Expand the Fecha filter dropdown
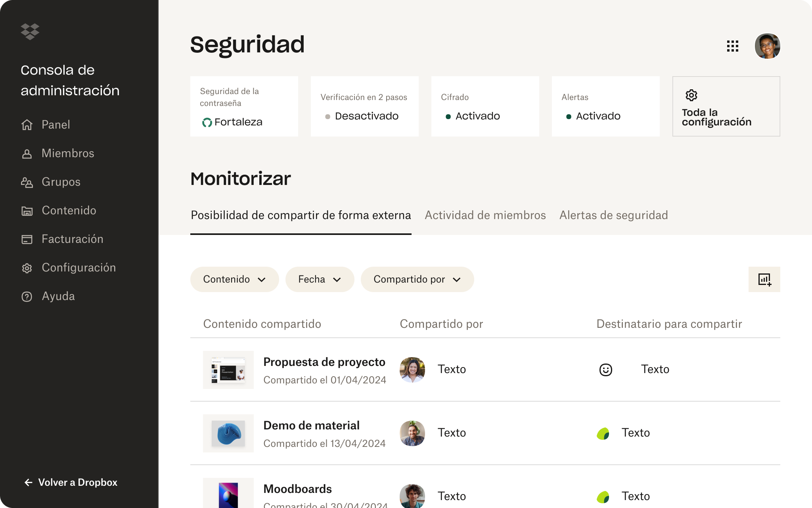Screen dimensions: 812x508 pos(320,279)
